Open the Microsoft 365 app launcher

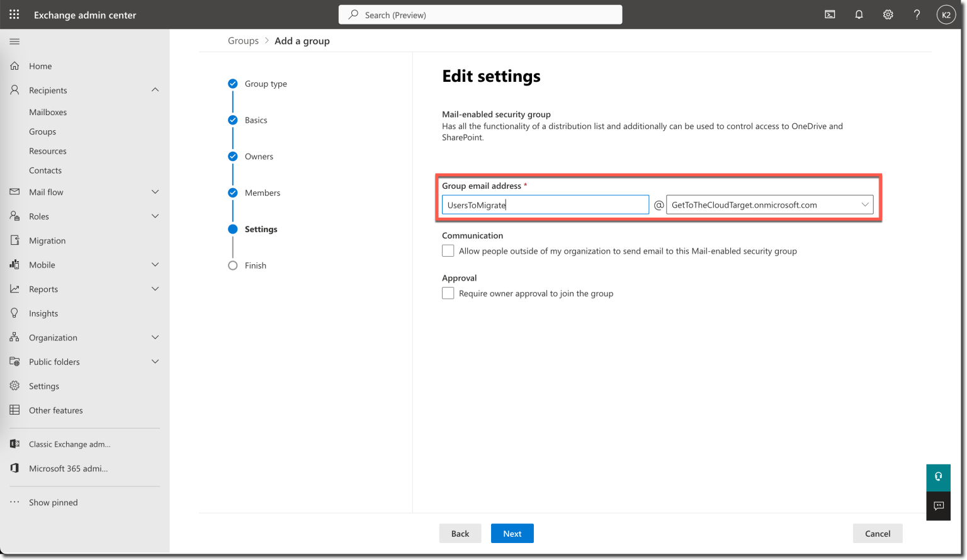[x=14, y=14]
